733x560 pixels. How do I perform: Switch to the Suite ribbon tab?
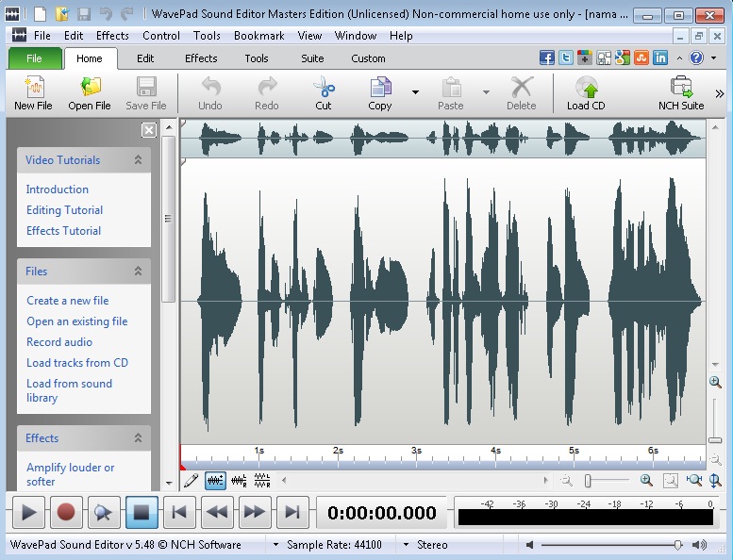tap(312, 58)
